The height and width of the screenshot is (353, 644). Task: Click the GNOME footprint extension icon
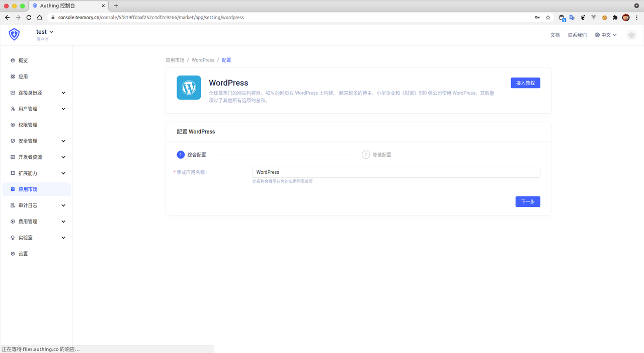(x=583, y=17)
